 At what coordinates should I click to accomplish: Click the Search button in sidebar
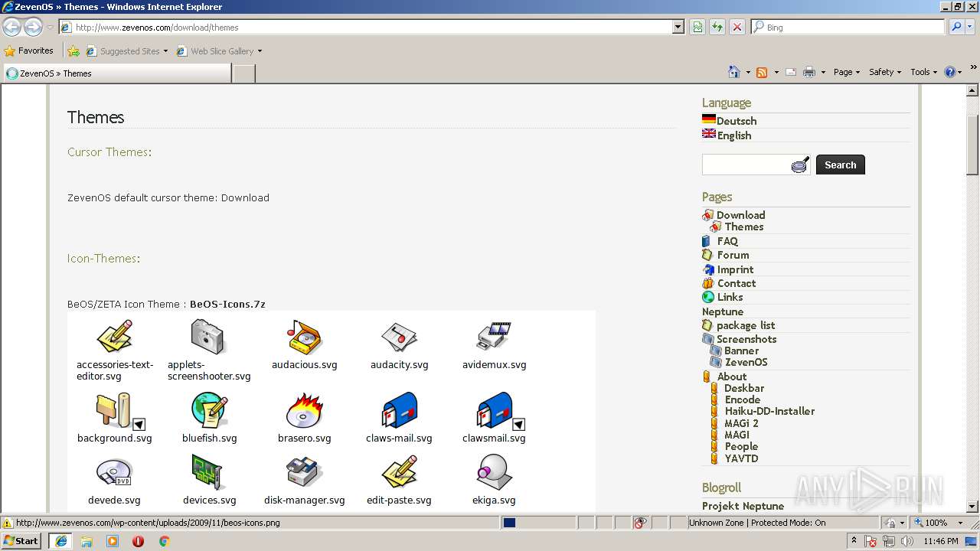tap(841, 165)
